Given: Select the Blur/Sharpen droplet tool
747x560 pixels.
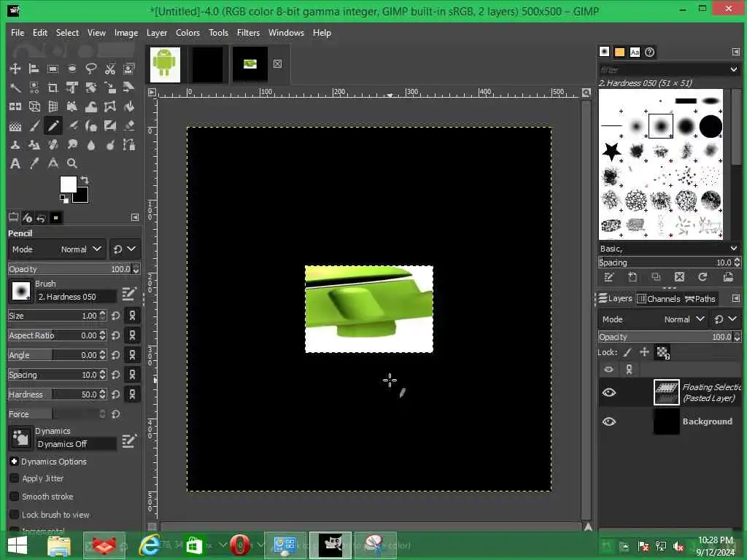Looking at the screenshot, I should point(91,144).
